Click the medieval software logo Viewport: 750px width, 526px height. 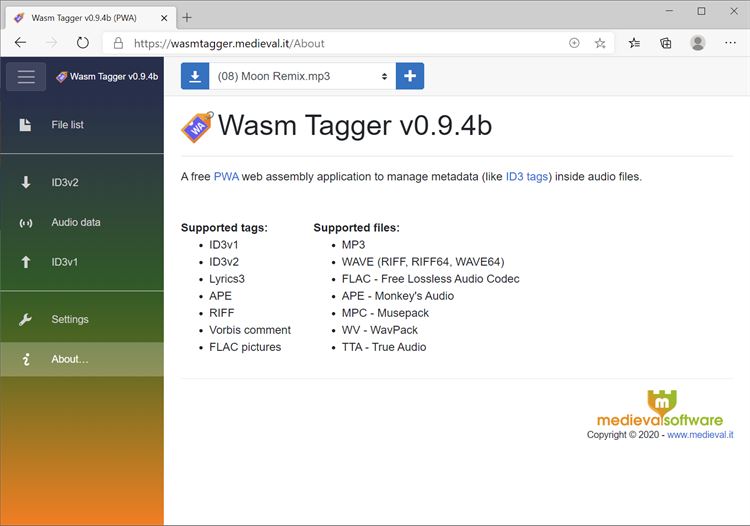[660, 408]
